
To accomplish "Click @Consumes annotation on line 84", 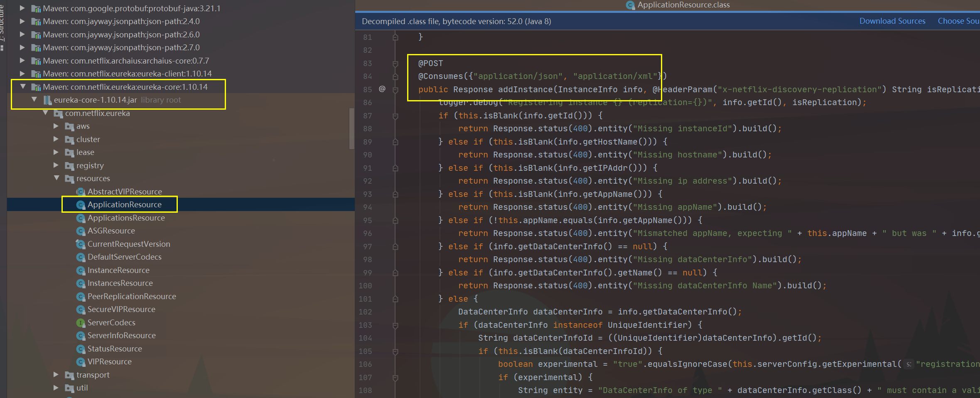I will tap(440, 76).
